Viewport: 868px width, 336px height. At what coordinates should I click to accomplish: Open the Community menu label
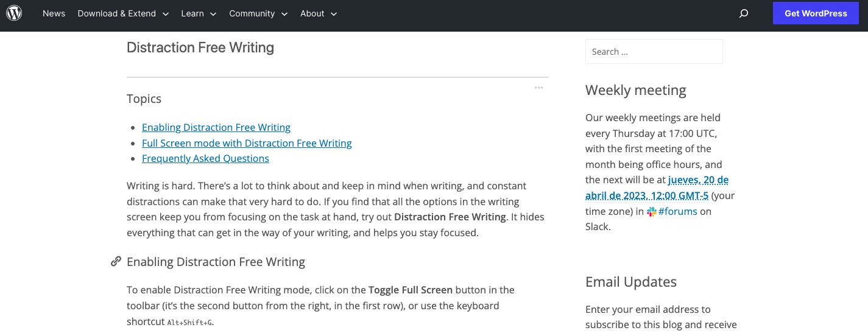click(252, 13)
